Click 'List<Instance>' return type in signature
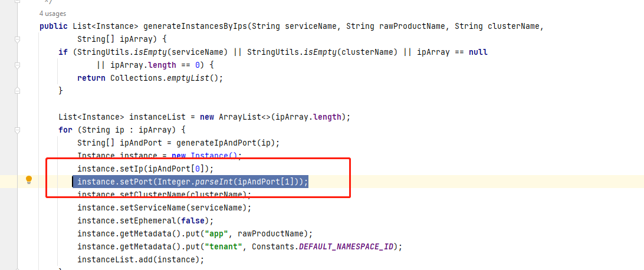 pos(106,27)
